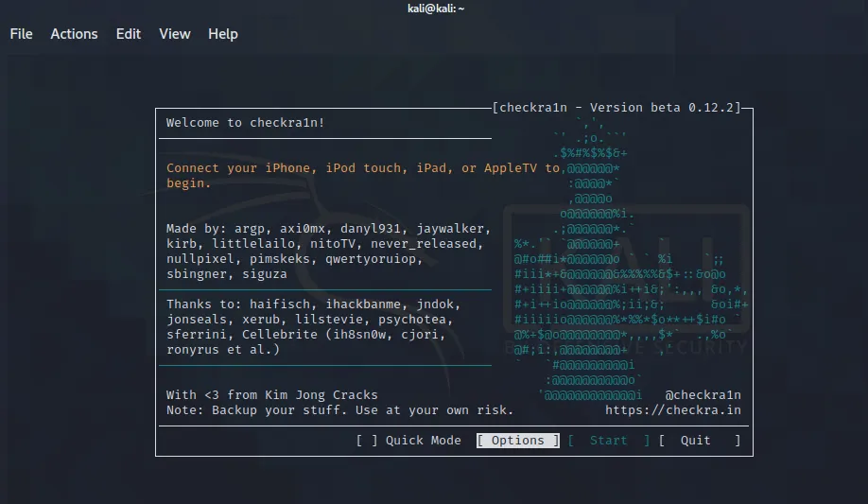Open the Edit menu
Viewport: 868px width, 504px height.
click(x=128, y=34)
